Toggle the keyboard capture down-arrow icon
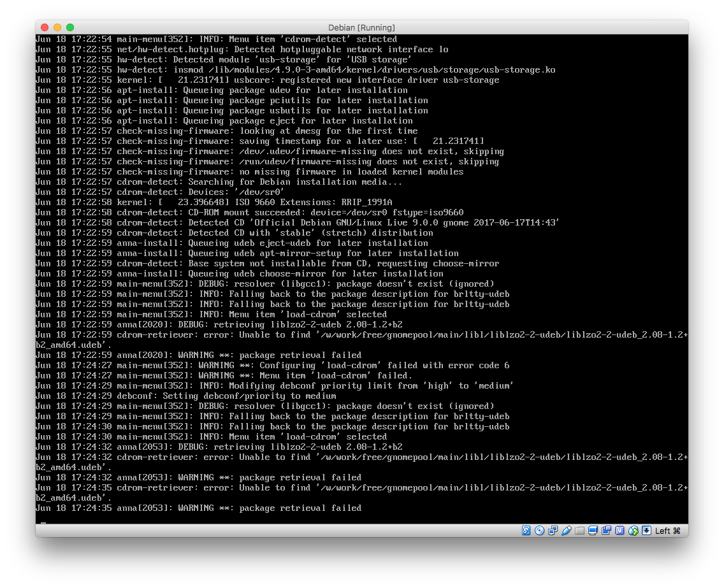This screenshot has height=588, width=724. tap(646, 531)
